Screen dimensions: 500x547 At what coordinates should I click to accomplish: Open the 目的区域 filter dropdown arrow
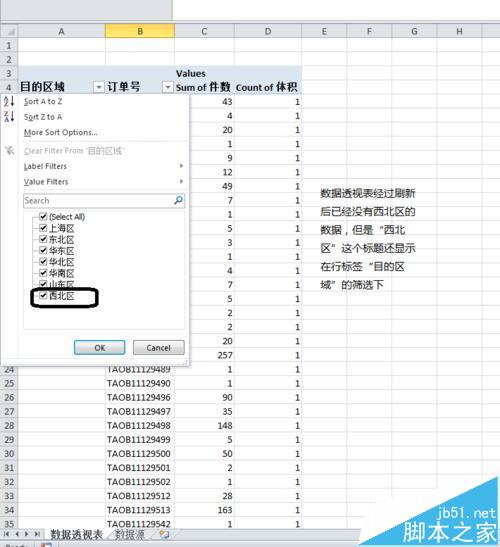pyautogui.click(x=99, y=87)
